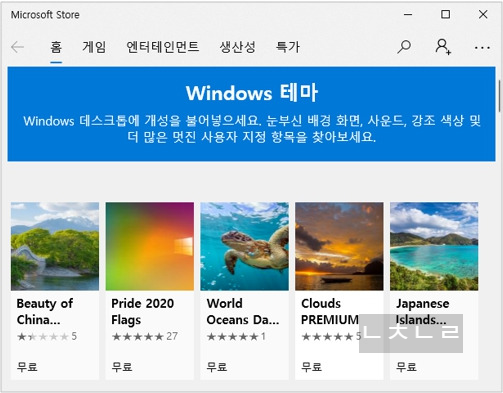Switch to the 게임 tab
This screenshot has height=393, width=503.
[94, 47]
